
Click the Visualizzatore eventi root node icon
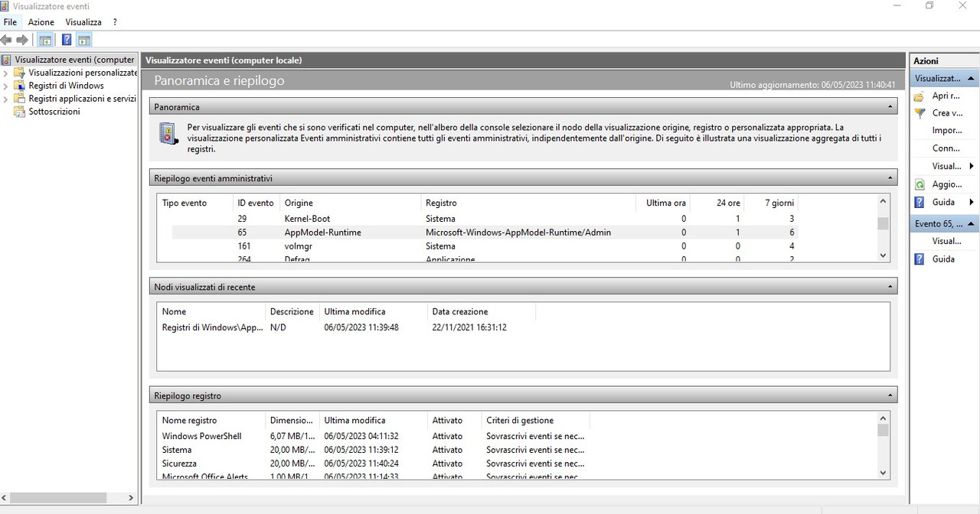click(7, 60)
